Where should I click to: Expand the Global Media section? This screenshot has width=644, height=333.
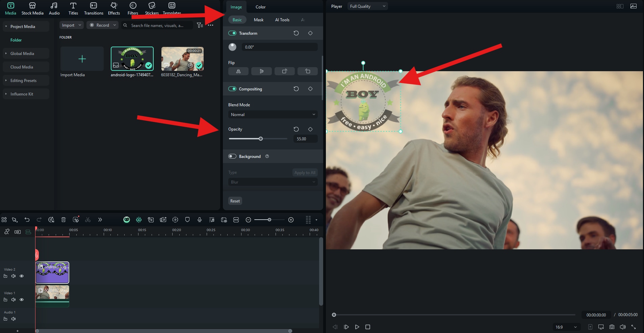pos(6,53)
